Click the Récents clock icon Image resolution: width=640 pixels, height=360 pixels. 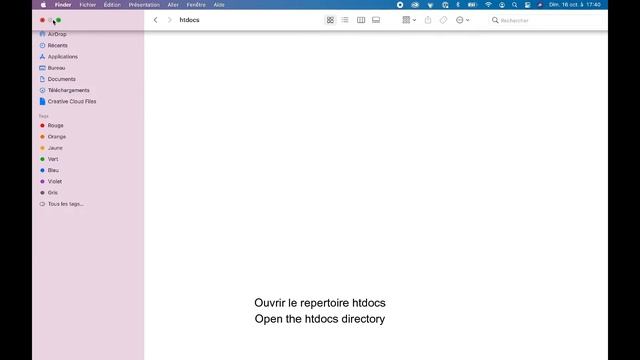tap(42, 45)
